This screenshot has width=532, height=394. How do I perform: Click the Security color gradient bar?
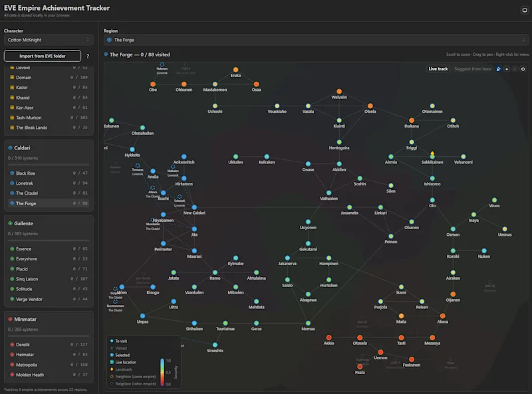[x=162, y=372]
